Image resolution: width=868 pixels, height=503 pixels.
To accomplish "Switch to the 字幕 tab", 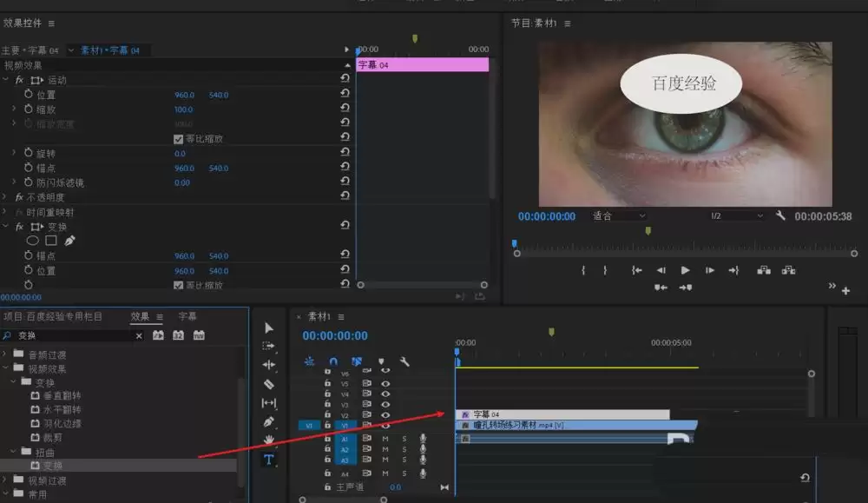I will tap(187, 316).
